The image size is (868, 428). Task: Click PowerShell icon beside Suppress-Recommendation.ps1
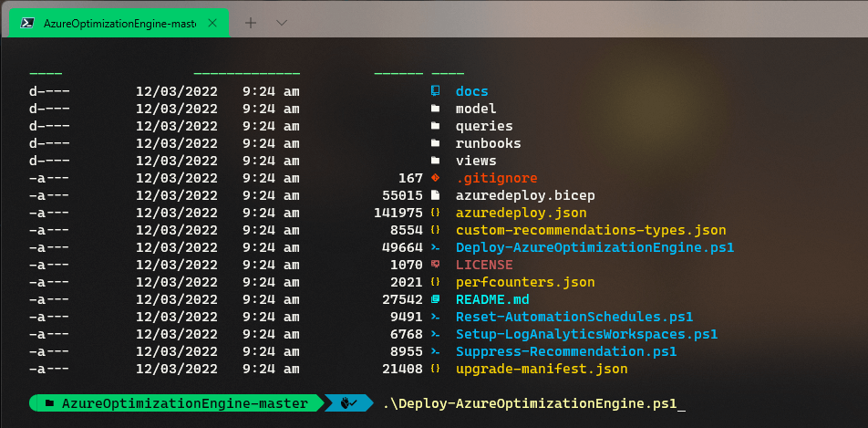(x=435, y=351)
